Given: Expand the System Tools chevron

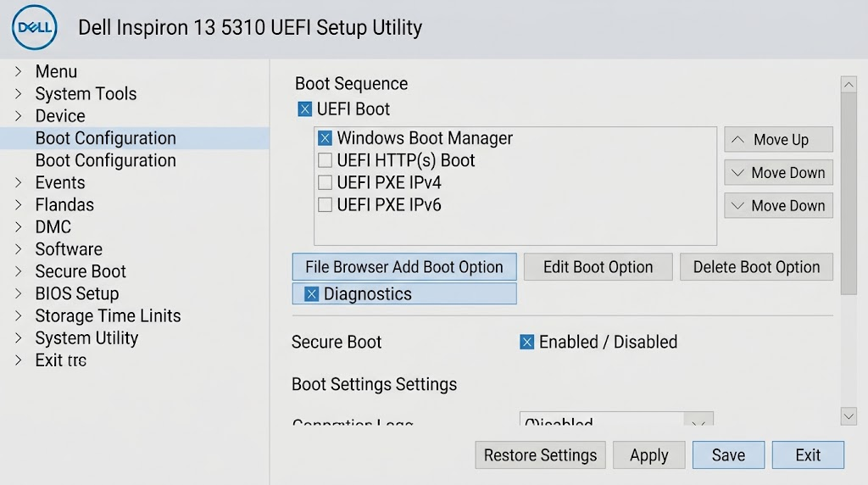Looking at the screenshot, I should pyautogui.click(x=19, y=93).
